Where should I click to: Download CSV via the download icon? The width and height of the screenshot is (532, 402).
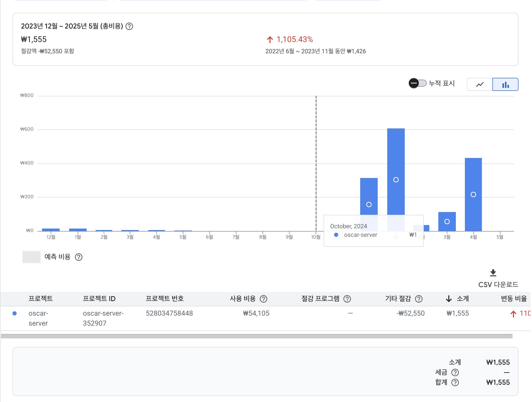click(493, 273)
